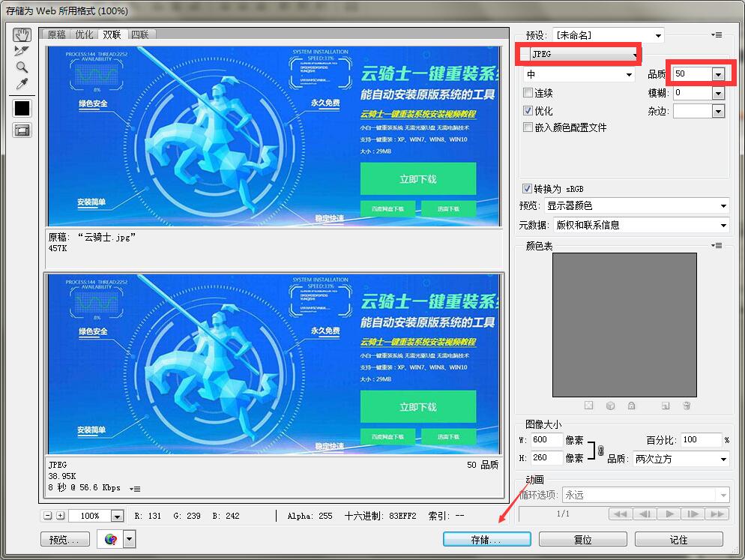Click the previous frame animation button

[x=645, y=514]
